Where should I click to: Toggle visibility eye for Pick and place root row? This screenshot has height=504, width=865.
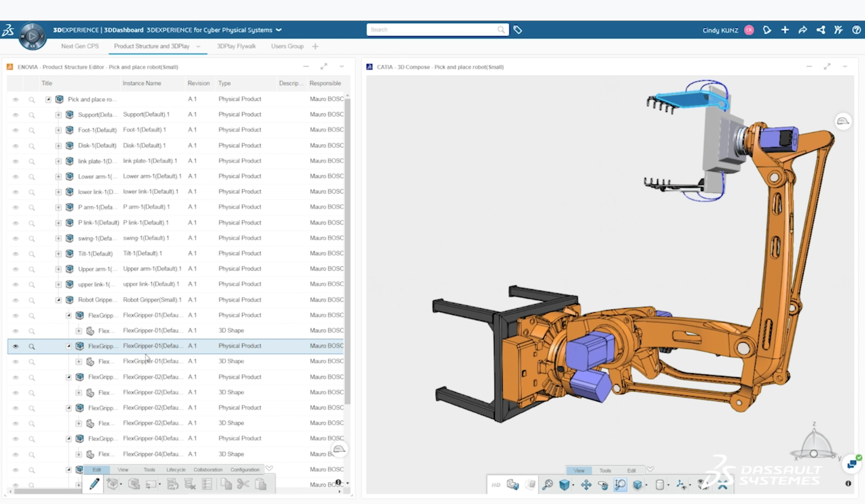(15, 99)
